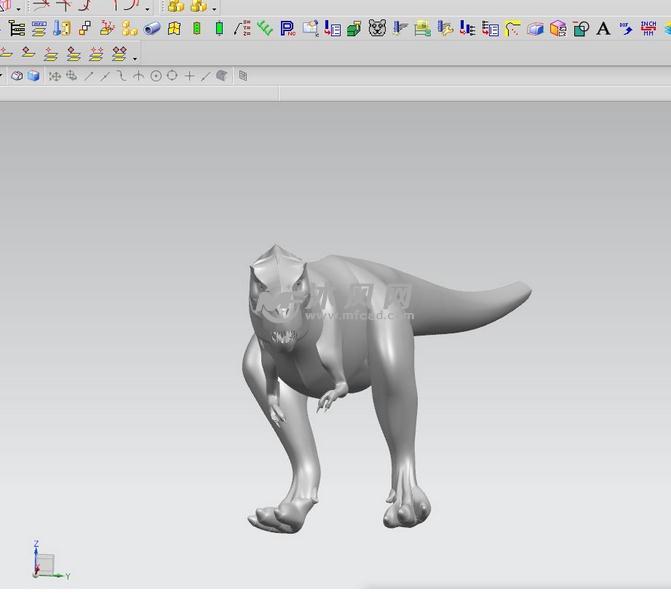Toggle the circle center snap icon
This screenshot has height=607, width=671.
(156, 76)
